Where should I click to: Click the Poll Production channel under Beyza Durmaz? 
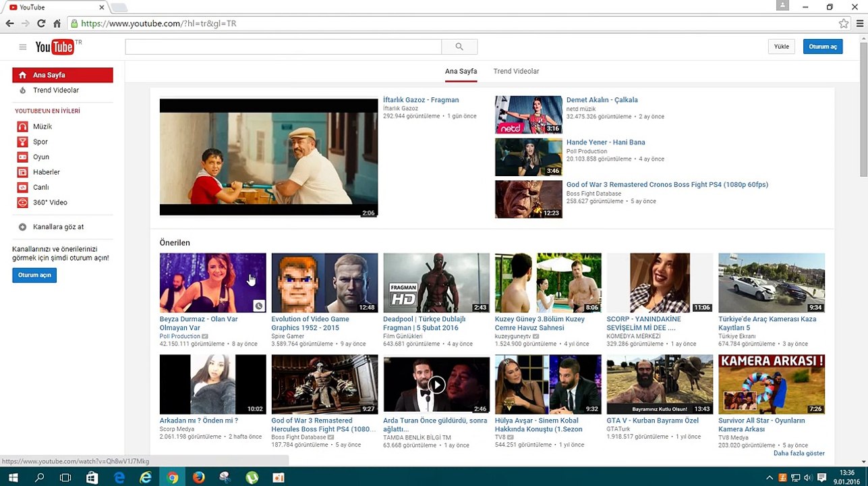[x=180, y=336]
